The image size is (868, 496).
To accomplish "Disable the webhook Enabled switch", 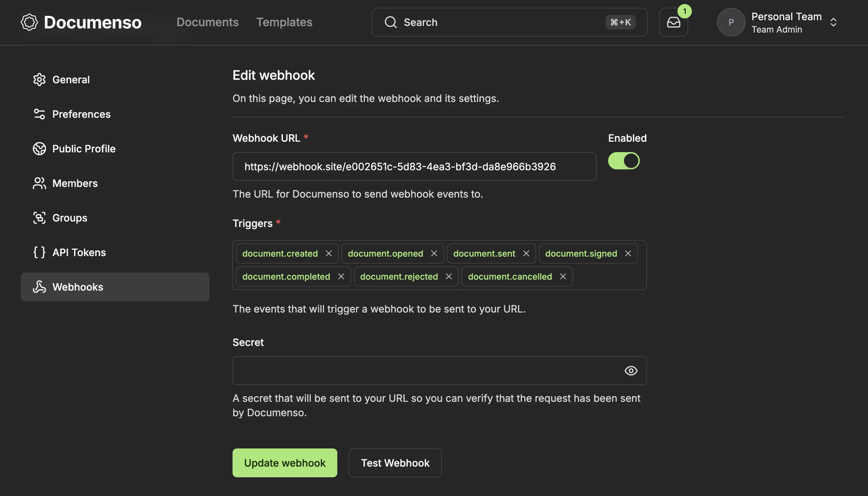I will (x=624, y=161).
